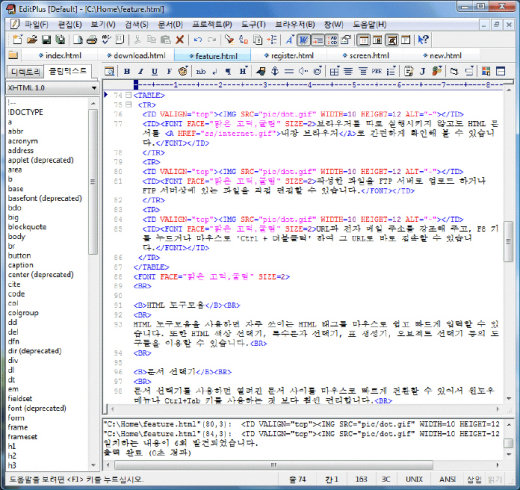Collapse the TABLE fold at line 74
The height and width of the screenshot is (490, 520).
(x=128, y=95)
